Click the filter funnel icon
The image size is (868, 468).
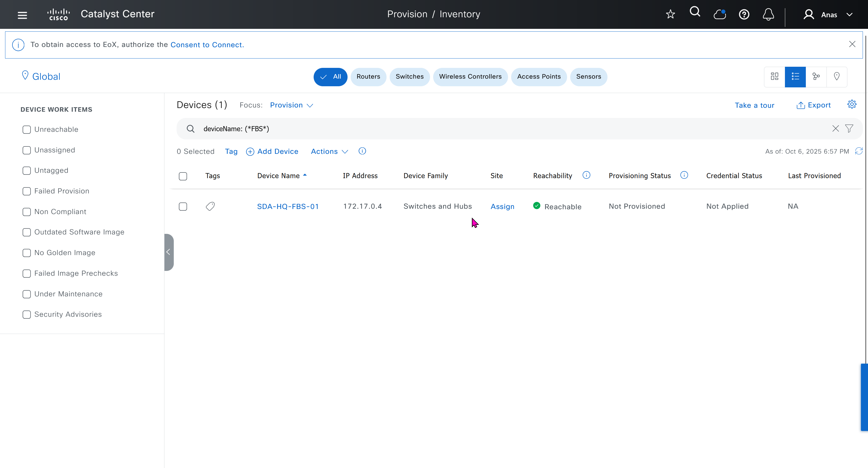849,128
